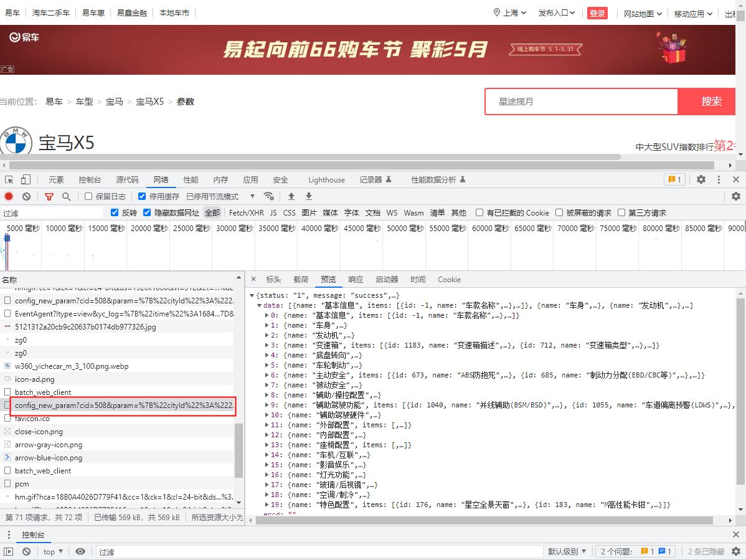
Task: Switch to 控制台 DevTools tab
Action: click(x=90, y=179)
